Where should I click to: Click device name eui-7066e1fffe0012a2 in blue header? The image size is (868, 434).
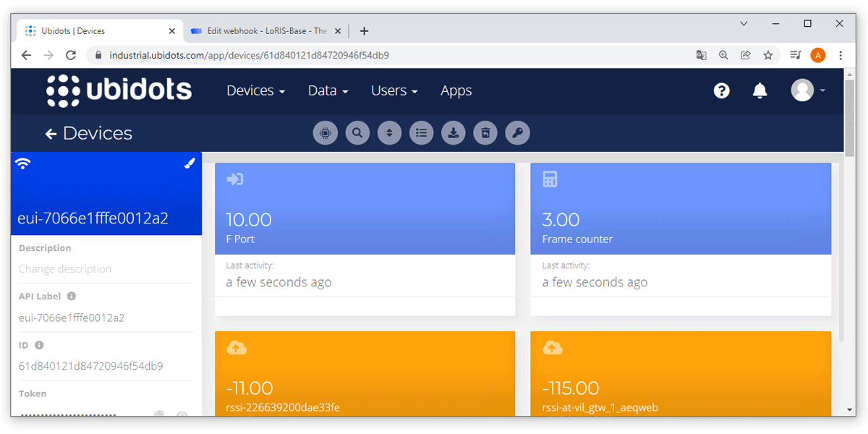pos(93,218)
